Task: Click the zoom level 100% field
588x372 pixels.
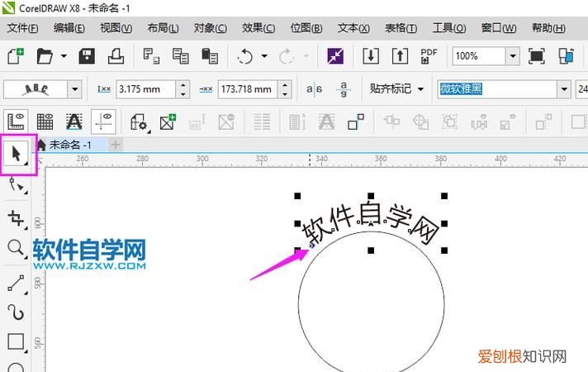Action: (479, 56)
